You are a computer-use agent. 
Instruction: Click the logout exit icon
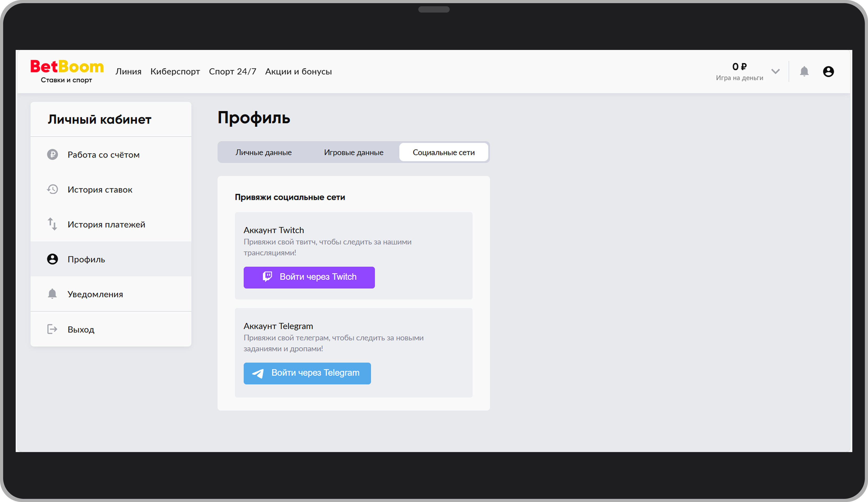pos(52,329)
